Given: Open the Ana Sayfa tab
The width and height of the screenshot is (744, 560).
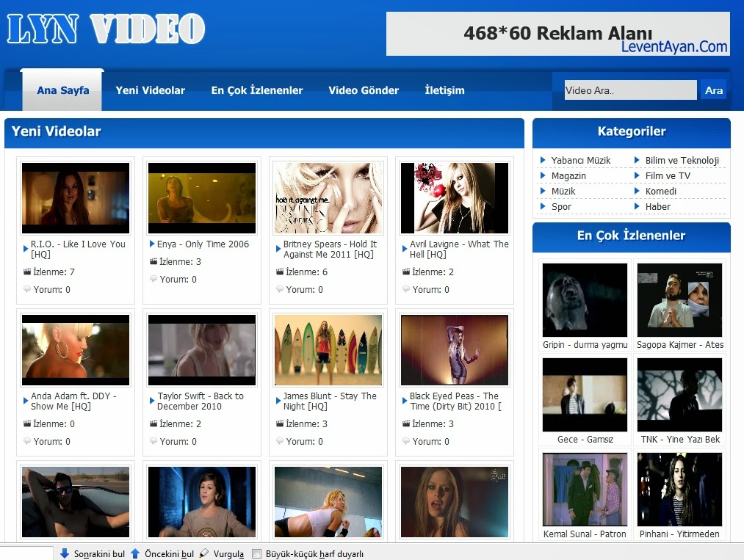Looking at the screenshot, I should 62,90.
